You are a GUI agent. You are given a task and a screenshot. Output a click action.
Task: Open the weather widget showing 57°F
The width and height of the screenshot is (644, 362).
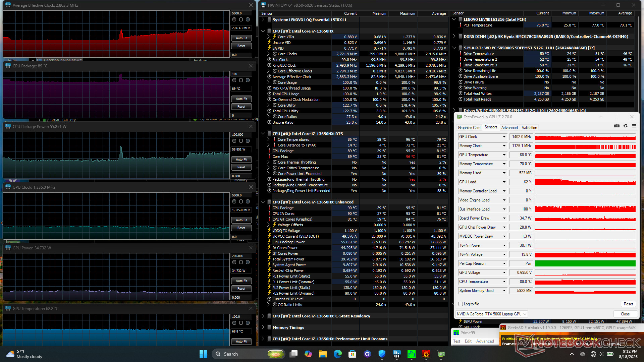click(24, 354)
